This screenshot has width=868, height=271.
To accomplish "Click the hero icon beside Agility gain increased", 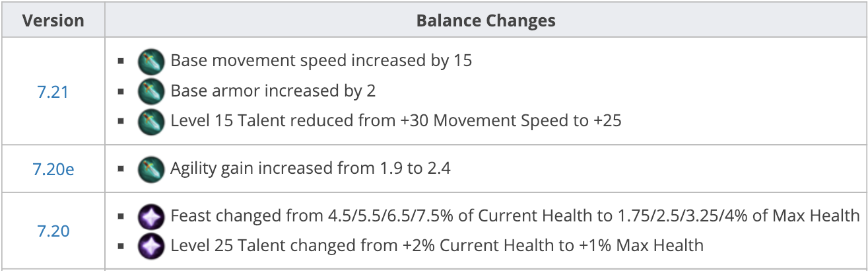I will click(x=150, y=169).
